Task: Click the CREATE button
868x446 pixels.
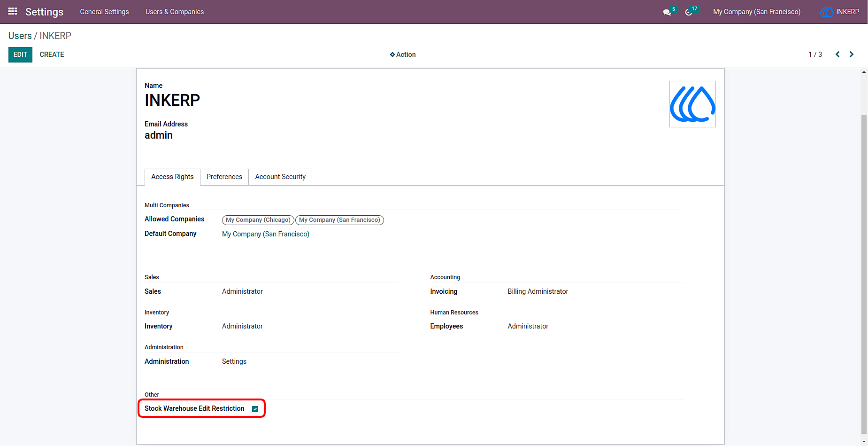Action: pos(52,55)
